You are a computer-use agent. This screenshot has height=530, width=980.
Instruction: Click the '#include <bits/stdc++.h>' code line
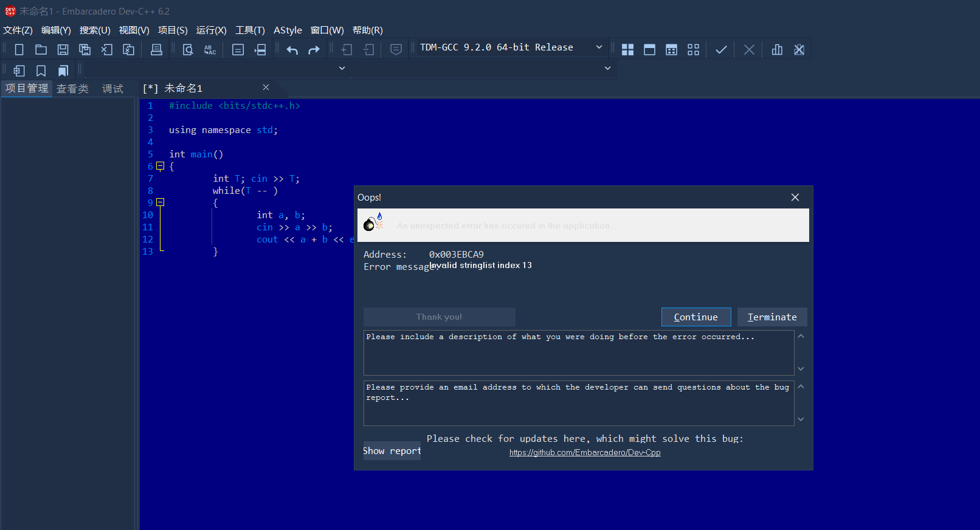point(235,106)
